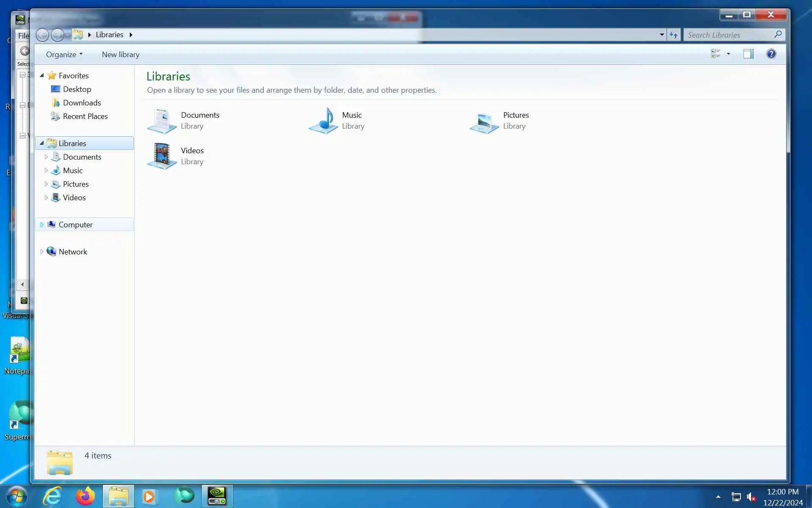
Task: Open address bar history dropdown
Action: tap(661, 35)
